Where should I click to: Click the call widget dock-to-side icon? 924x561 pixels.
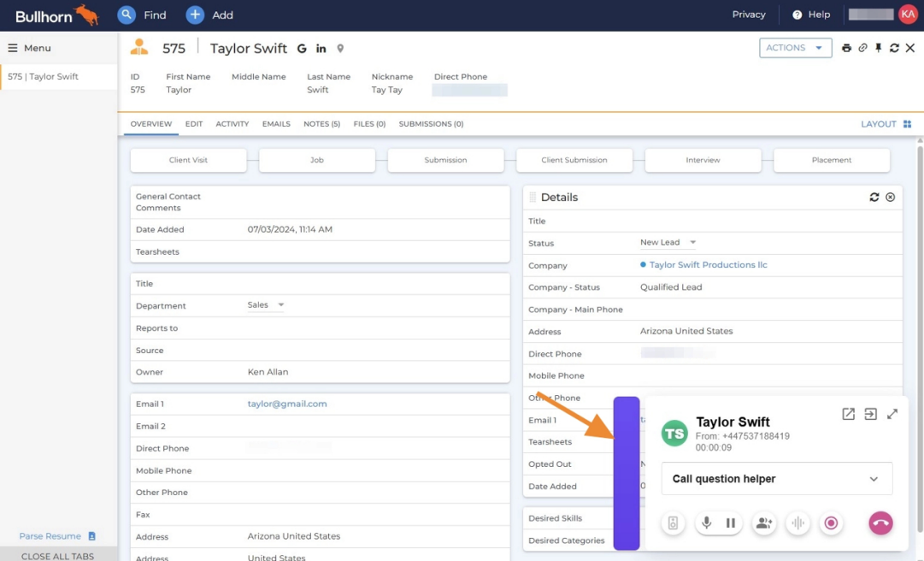tap(870, 414)
